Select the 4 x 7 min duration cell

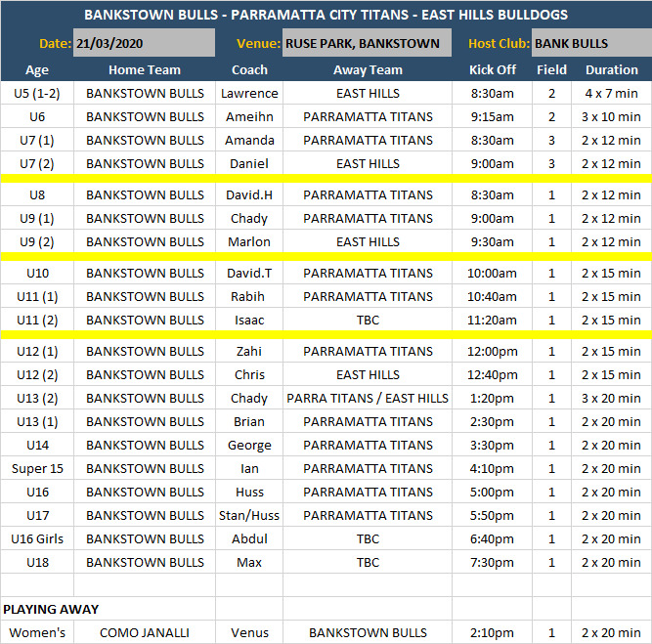click(x=612, y=93)
